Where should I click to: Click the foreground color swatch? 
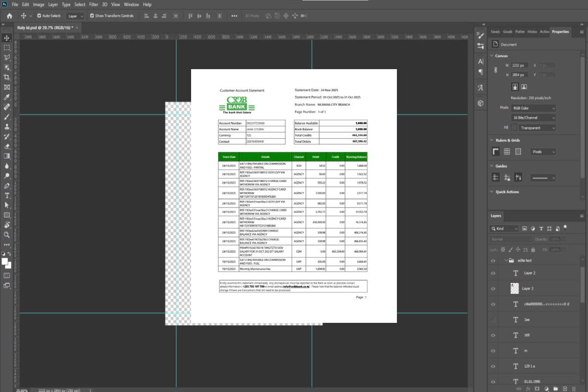(5, 262)
